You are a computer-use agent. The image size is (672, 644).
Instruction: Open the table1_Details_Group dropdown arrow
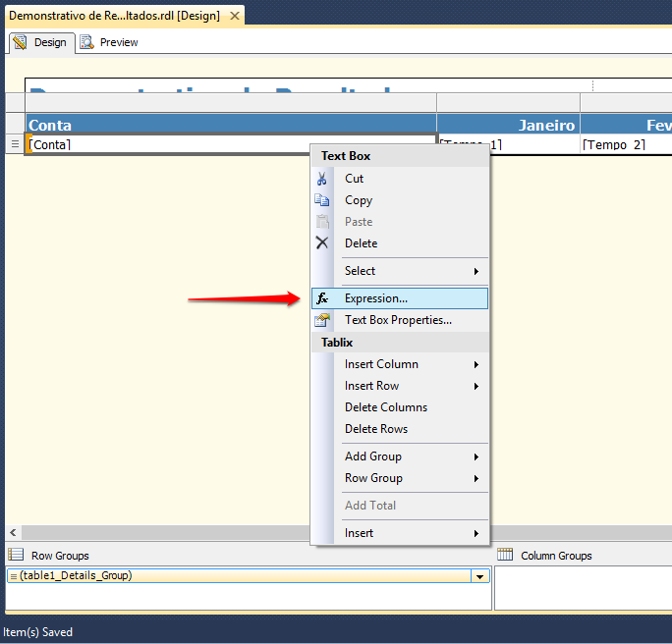(480, 576)
